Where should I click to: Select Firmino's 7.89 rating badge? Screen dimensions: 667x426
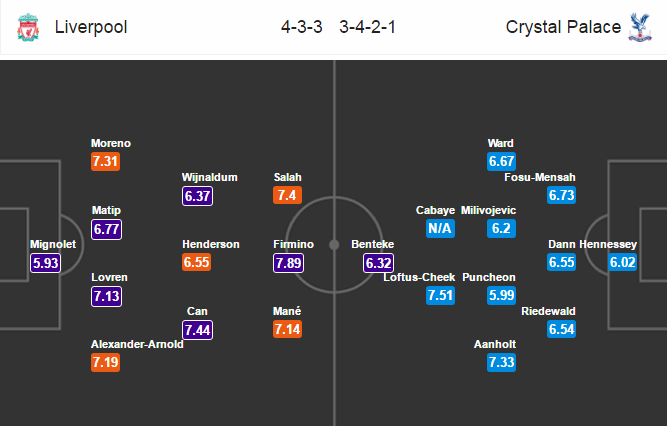pos(288,263)
